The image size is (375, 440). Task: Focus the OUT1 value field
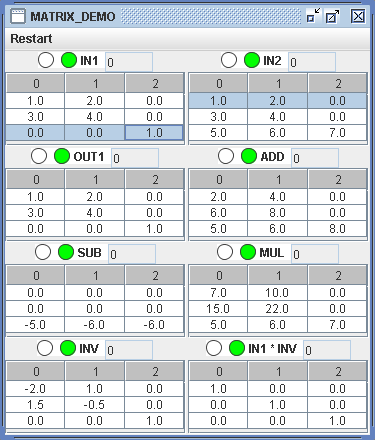135,158
